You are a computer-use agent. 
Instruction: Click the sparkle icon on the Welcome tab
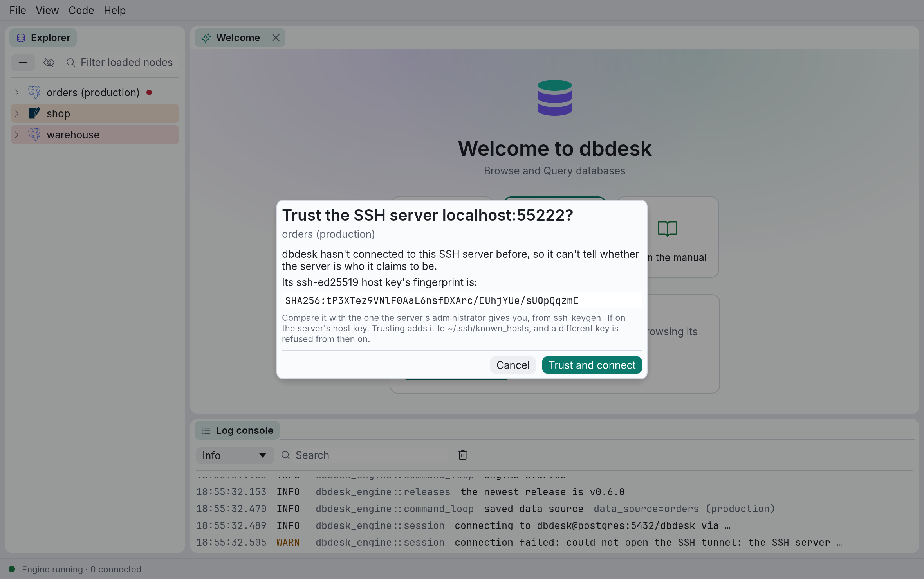point(206,38)
